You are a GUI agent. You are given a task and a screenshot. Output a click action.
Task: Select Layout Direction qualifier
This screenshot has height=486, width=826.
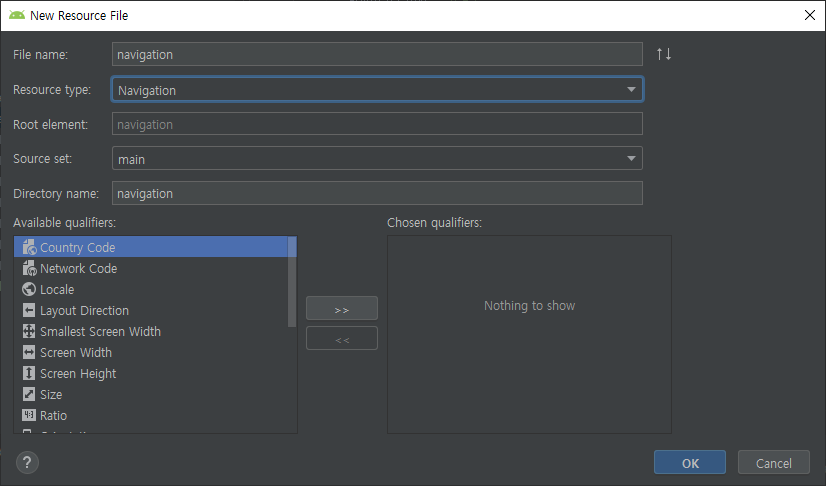[151, 310]
